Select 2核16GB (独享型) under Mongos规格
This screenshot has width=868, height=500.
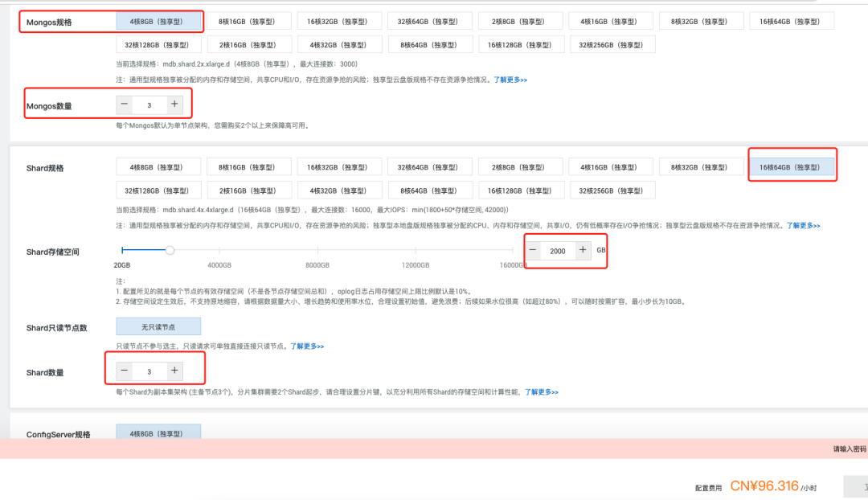[x=248, y=45]
